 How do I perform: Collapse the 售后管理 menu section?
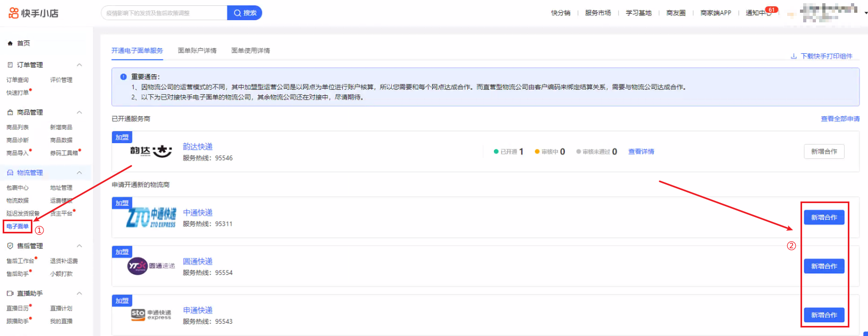tap(79, 246)
